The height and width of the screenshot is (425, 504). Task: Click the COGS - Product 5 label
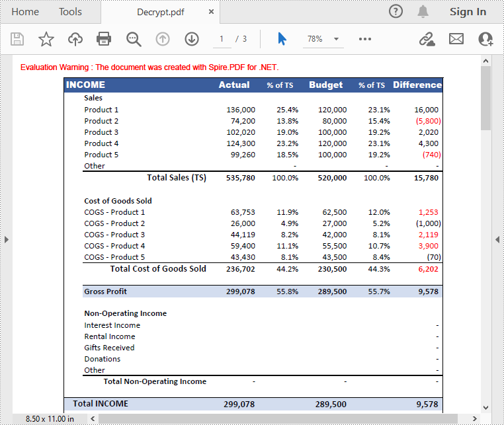pos(114,257)
